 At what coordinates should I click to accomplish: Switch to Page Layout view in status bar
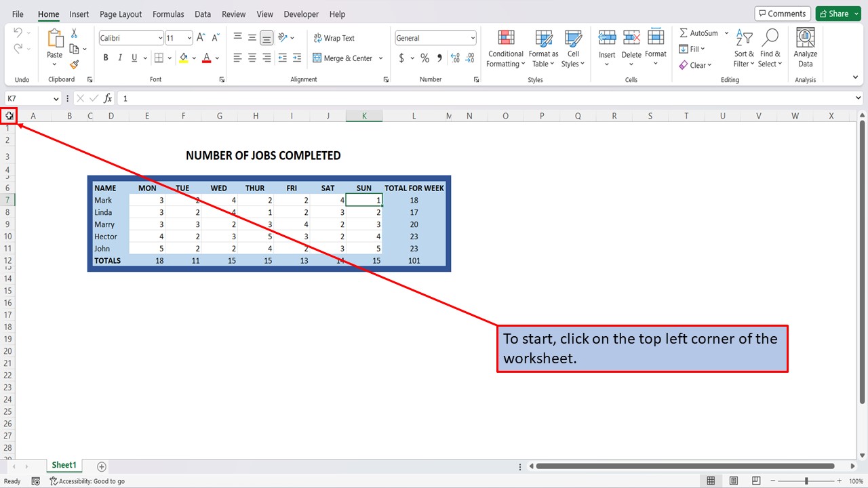(734, 481)
